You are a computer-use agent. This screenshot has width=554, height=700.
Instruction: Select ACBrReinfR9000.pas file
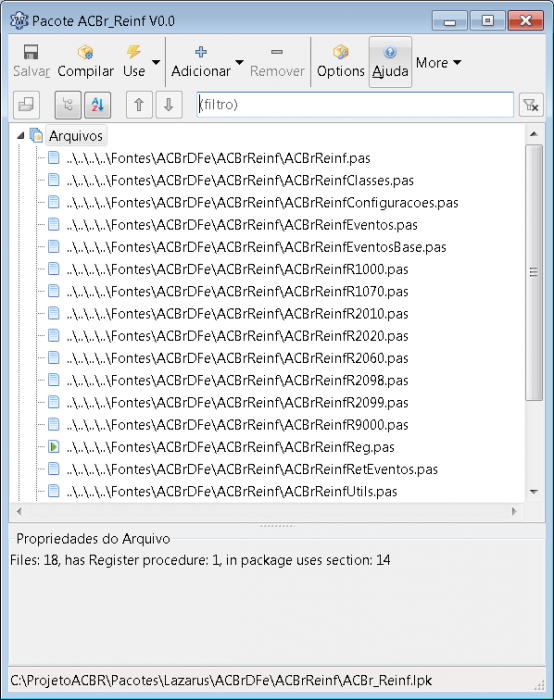click(237, 425)
